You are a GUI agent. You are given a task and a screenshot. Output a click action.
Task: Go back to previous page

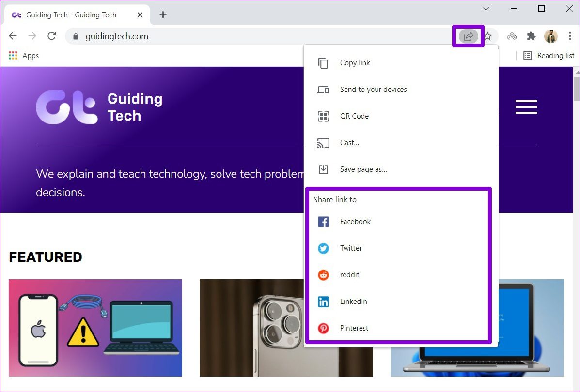click(x=13, y=36)
